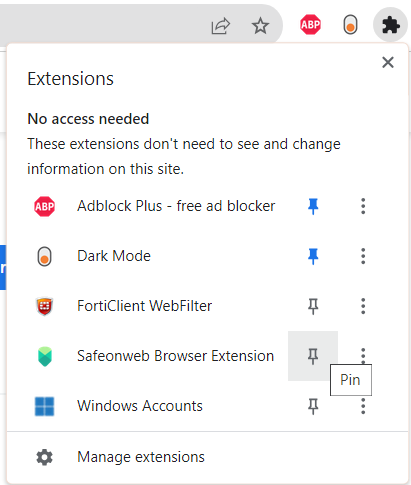Click the share page icon
411x485 pixels.
click(220, 26)
